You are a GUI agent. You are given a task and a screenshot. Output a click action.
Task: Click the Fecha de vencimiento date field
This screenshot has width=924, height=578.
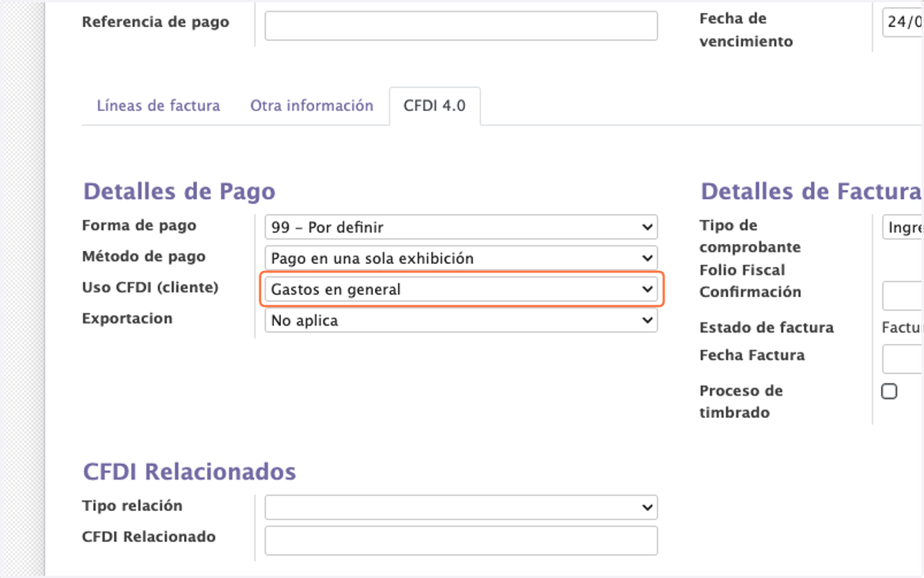(x=902, y=22)
